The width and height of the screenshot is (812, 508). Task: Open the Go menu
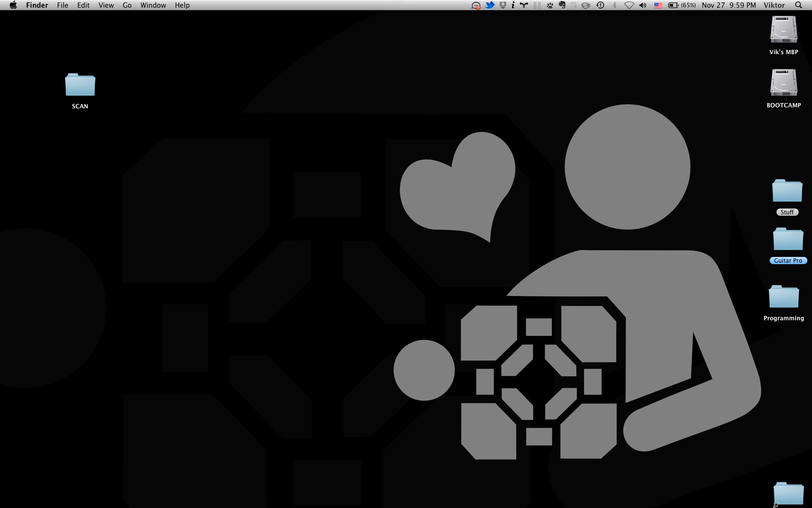click(127, 5)
